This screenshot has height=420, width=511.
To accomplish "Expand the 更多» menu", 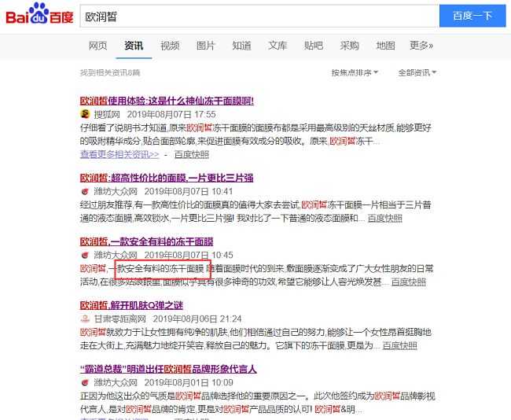I will [x=421, y=46].
